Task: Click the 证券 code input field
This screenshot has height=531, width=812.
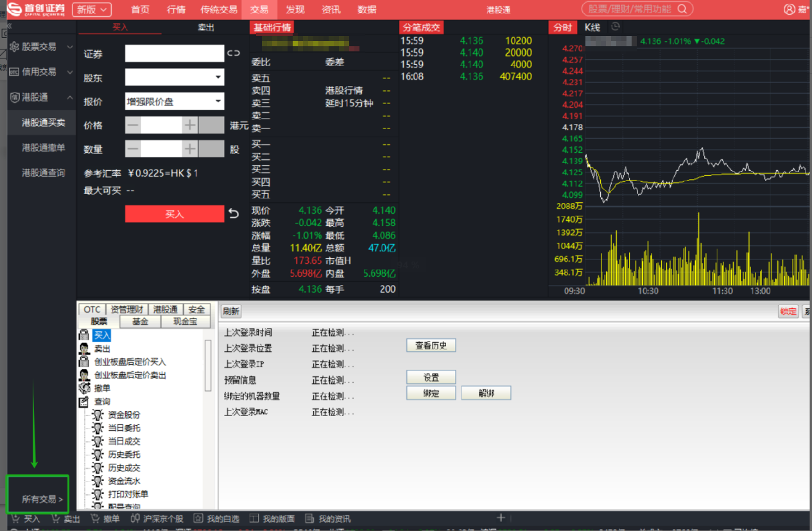Action: (x=174, y=53)
